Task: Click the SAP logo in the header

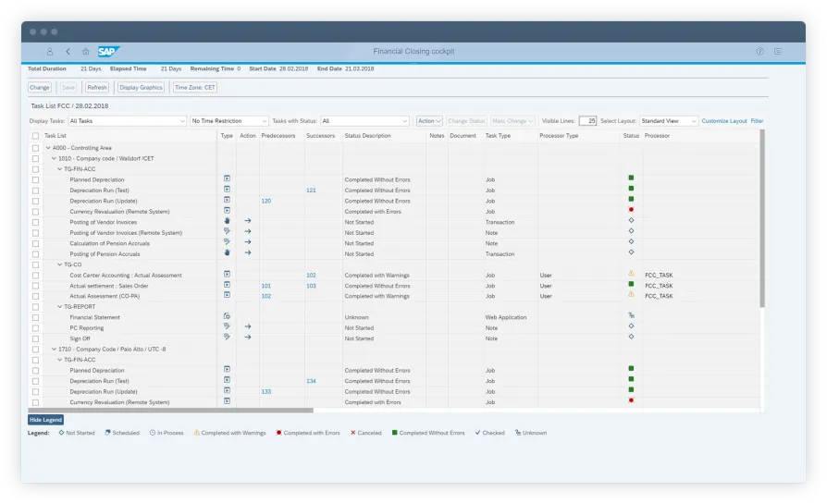Action: [x=109, y=52]
